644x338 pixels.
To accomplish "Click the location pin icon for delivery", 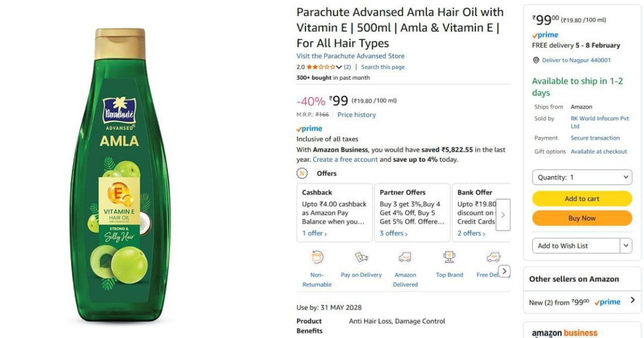I will click(536, 60).
